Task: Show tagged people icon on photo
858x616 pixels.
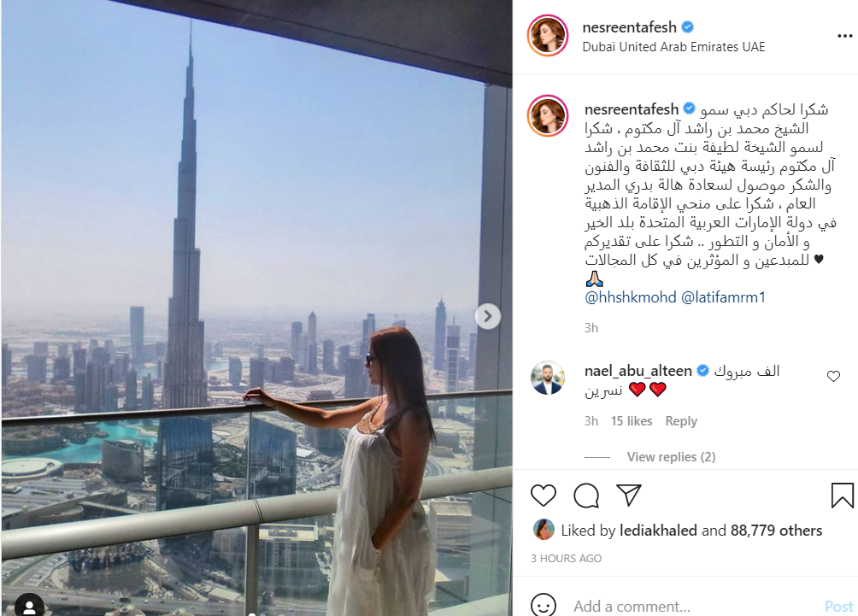Action: [29, 606]
